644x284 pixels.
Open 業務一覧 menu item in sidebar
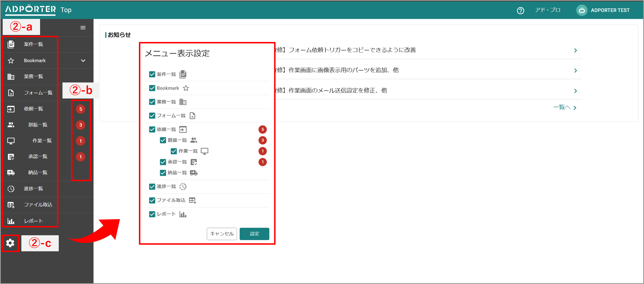click(33, 77)
